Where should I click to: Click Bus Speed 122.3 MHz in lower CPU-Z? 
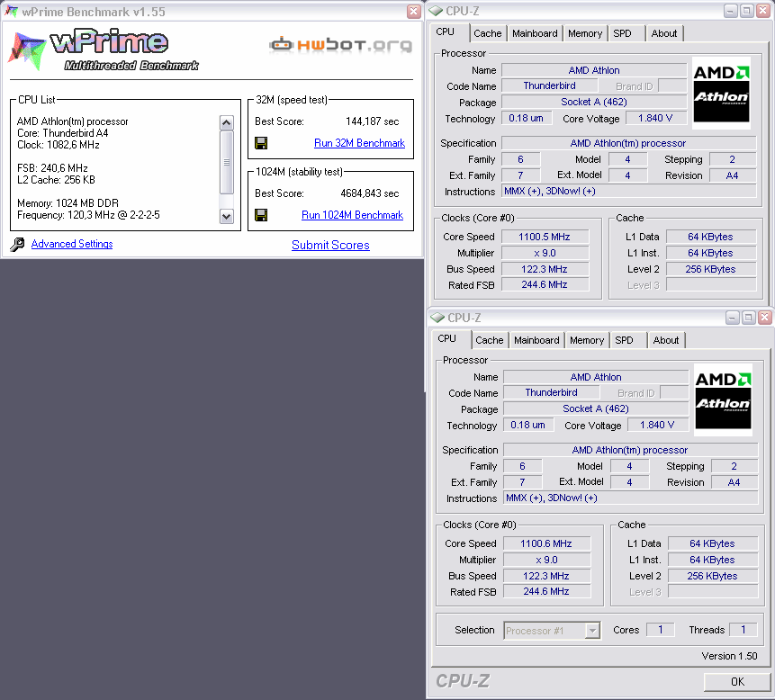(546, 576)
